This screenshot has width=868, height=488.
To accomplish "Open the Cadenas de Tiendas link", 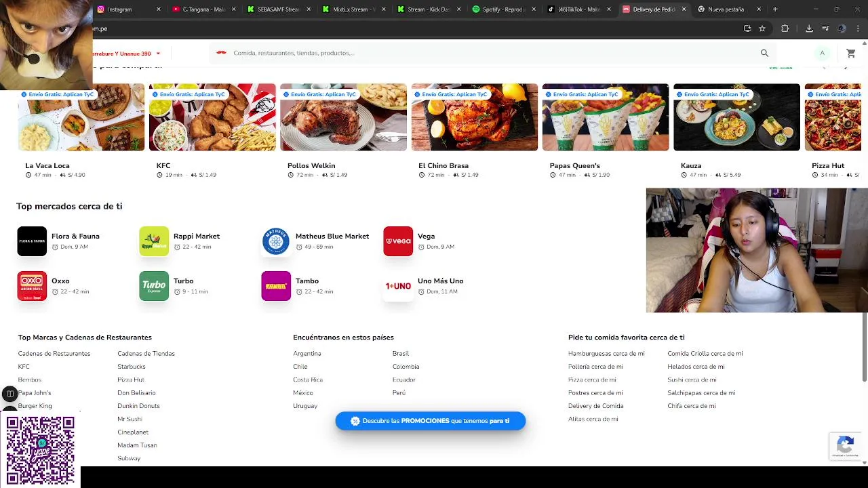I will (146, 354).
